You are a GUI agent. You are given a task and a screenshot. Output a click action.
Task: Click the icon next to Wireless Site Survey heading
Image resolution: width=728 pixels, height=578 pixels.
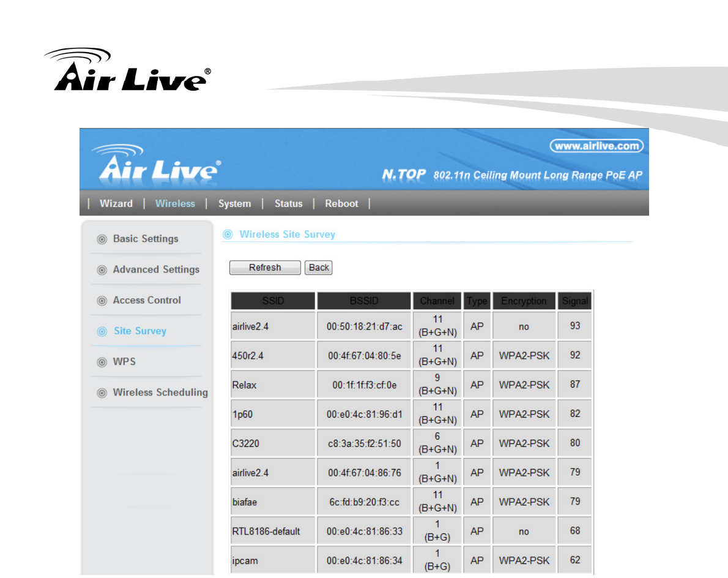[x=228, y=234]
